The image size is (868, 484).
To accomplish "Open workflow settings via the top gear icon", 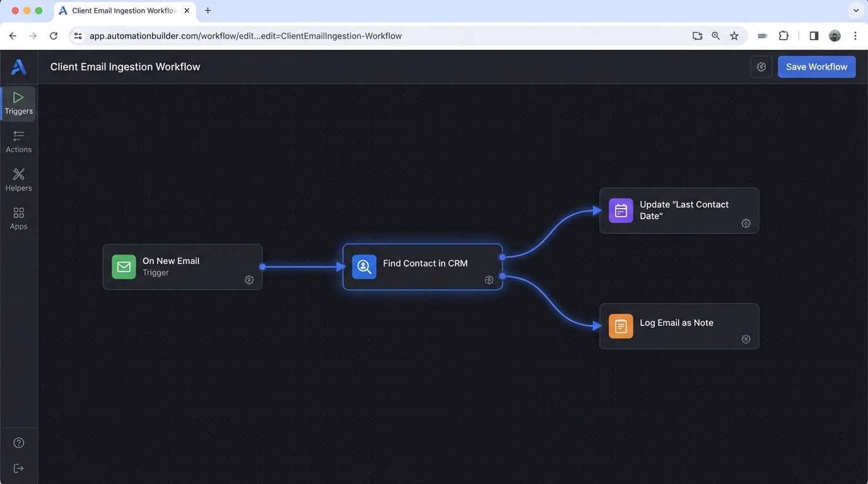I will click(761, 66).
